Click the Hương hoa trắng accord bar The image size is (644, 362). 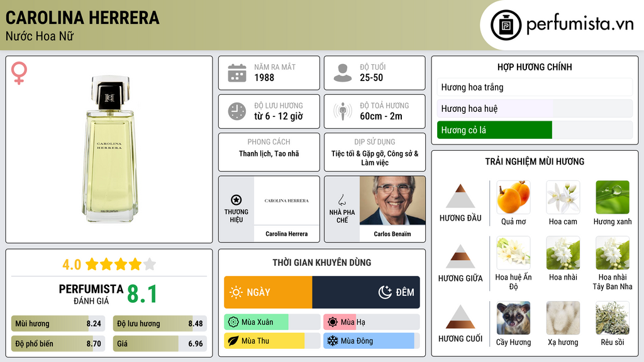point(535,87)
